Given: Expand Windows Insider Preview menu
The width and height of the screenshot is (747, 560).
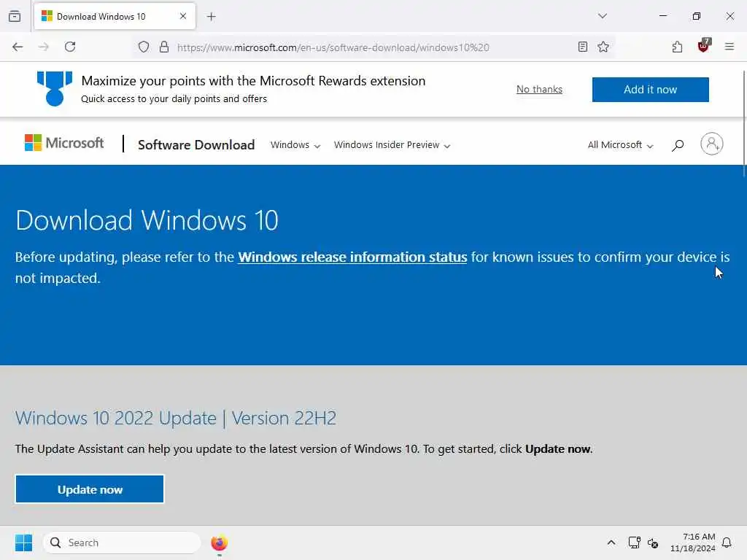Looking at the screenshot, I should coord(392,145).
